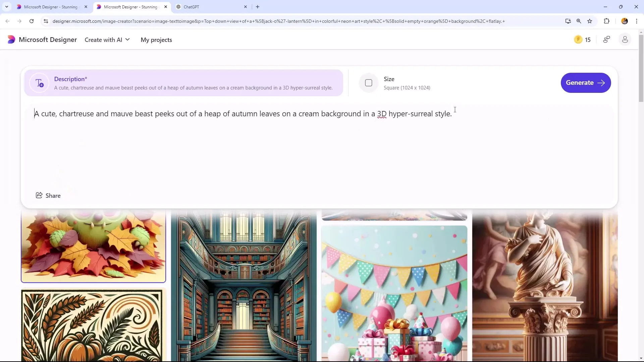Click the Share icon button
The image size is (644, 362).
(39, 195)
